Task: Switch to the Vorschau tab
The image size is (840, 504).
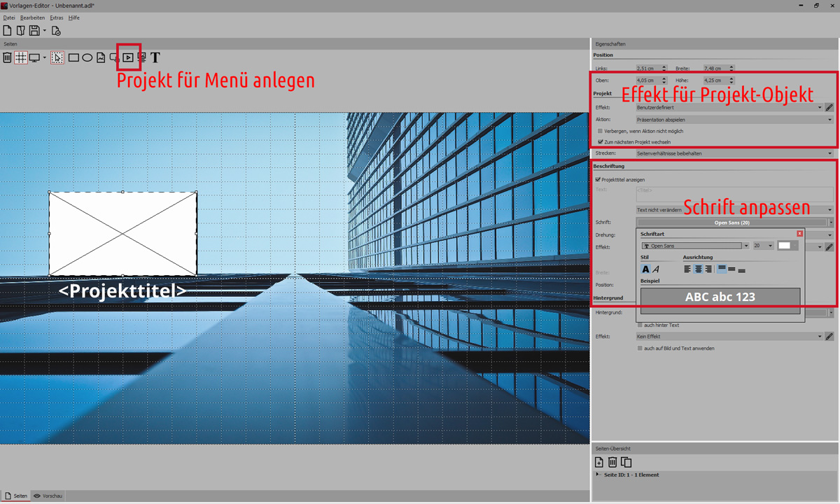Action: [x=48, y=496]
